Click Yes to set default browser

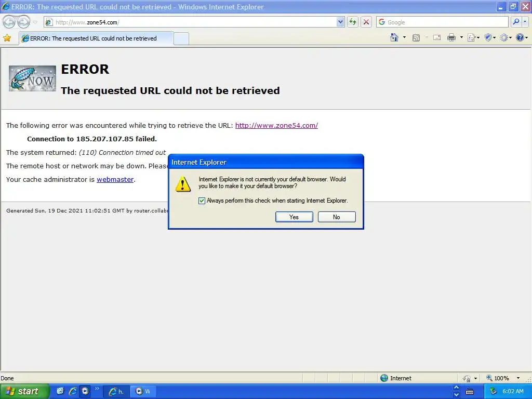[x=294, y=217]
